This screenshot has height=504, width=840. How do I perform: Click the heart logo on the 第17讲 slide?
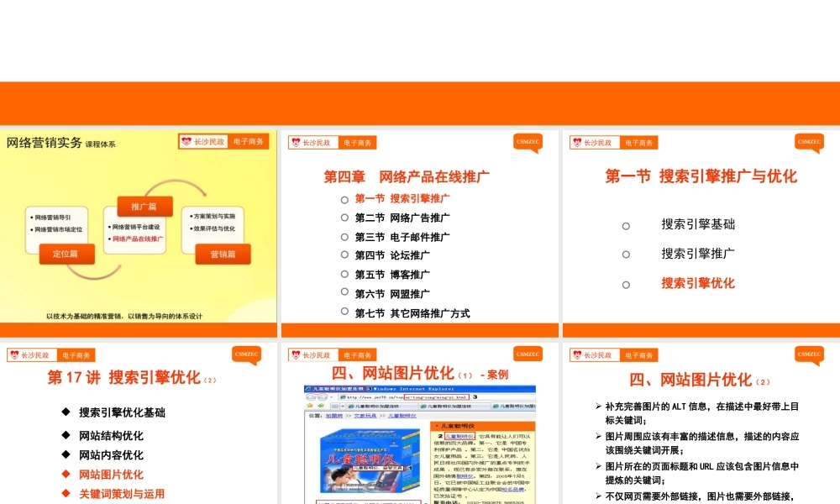pyautogui.click(x=14, y=355)
